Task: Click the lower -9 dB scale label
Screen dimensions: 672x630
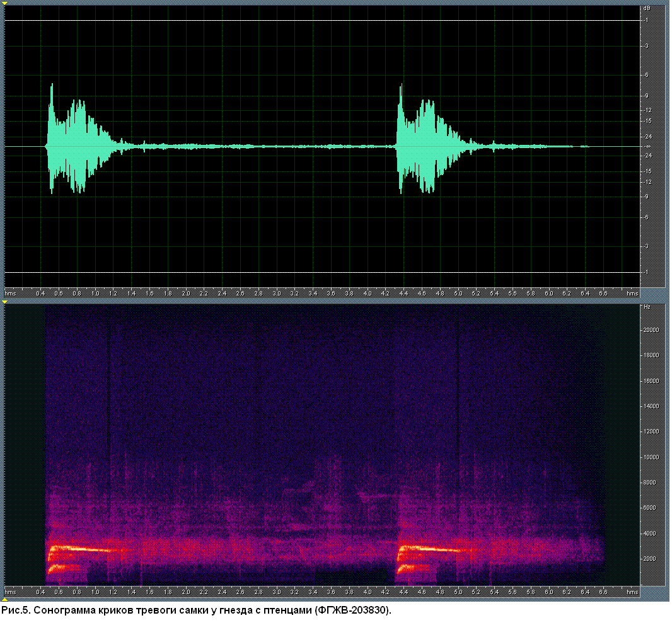Action: tap(646, 197)
